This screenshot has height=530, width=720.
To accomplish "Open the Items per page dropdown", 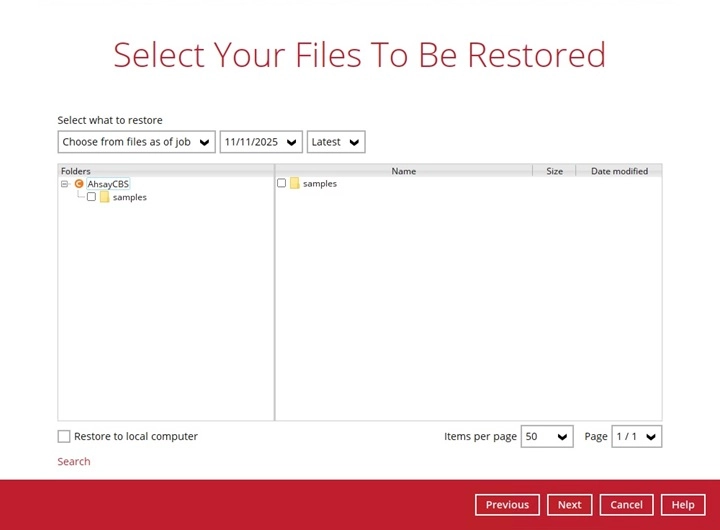I will 547,436.
